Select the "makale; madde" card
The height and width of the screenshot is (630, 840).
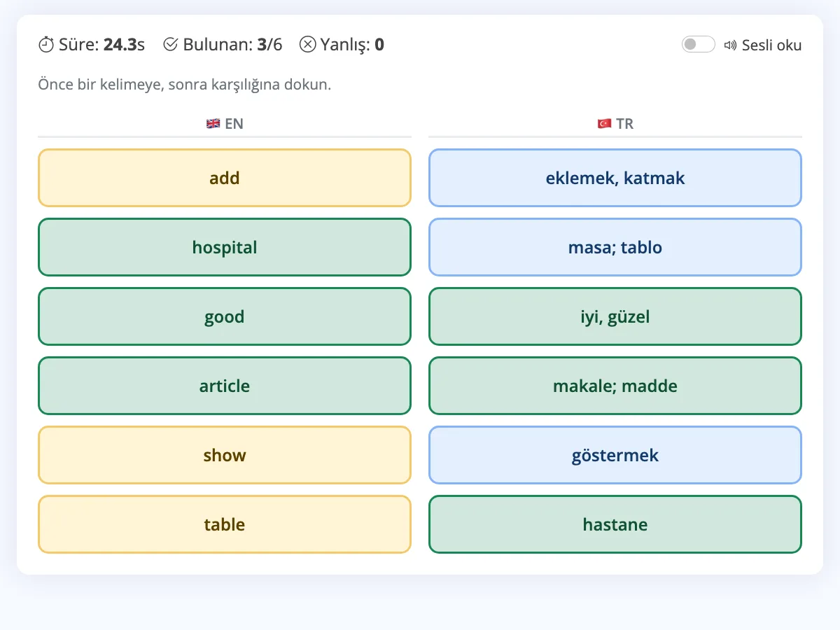tap(615, 386)
